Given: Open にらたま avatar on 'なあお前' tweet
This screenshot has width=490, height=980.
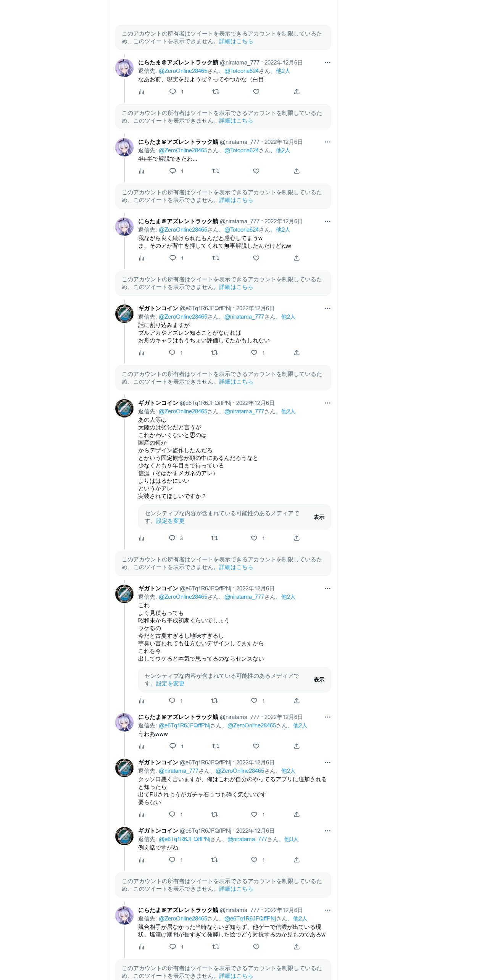Looking at the screenshot, I should 124,68.
